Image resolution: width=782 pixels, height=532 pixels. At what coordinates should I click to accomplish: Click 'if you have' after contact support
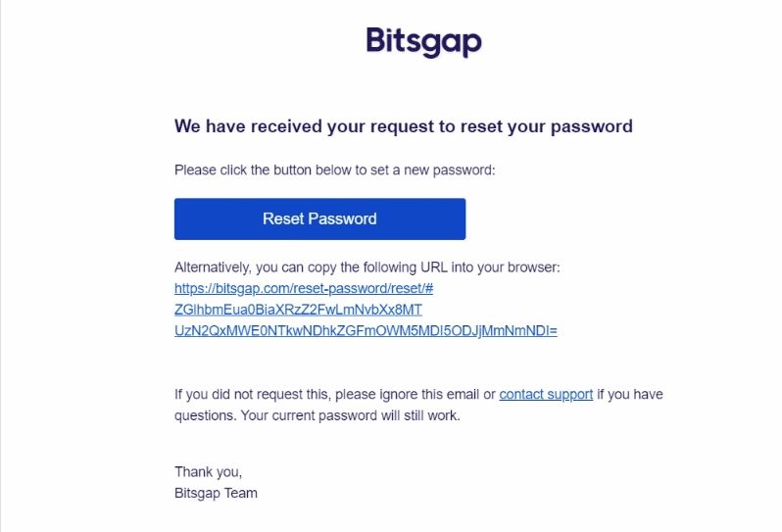(630, 394)
